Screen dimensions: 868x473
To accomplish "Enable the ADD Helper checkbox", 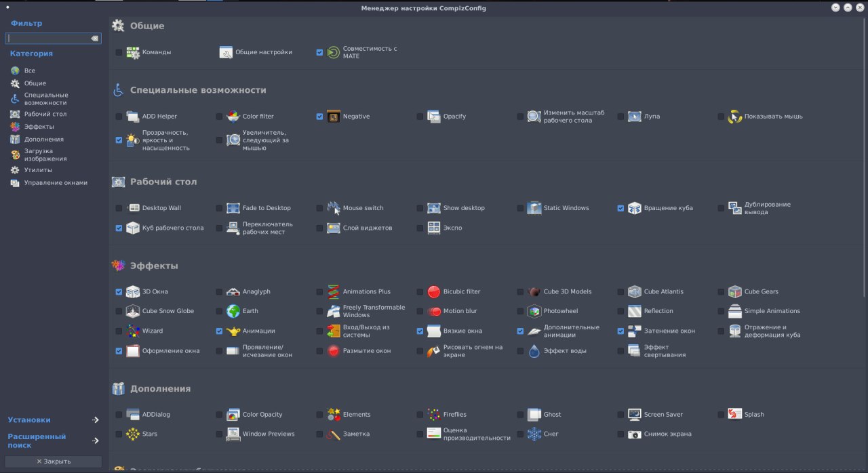I will [119, 117].
